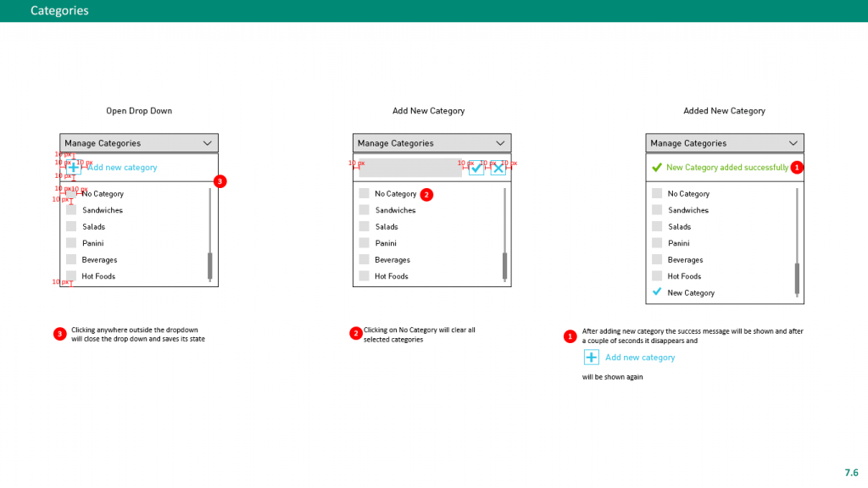Viewport: 868px width, 488px height.
Task: Toggle Manage Categories dropdown under Add New Category
Action: pyautogui.click(x=501, y=143)
